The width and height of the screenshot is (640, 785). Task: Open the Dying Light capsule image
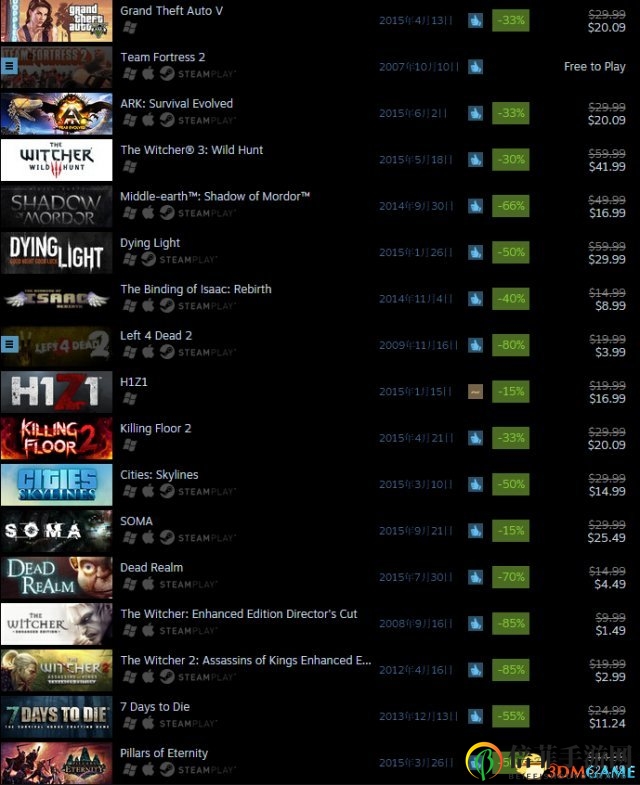click(57, 253)
